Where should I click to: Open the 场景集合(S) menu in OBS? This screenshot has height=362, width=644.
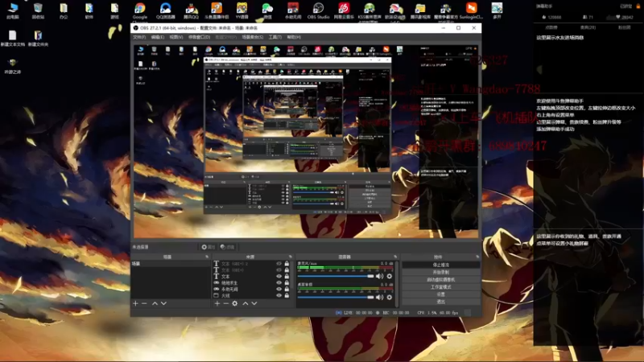pyautogui.click(x=252, y=37)
